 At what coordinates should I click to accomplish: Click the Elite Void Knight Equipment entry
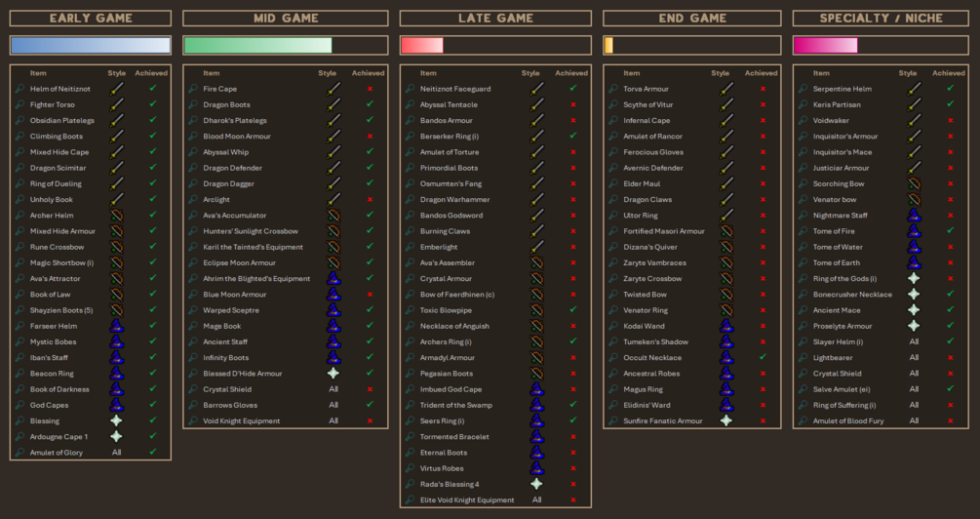point(467,500)
